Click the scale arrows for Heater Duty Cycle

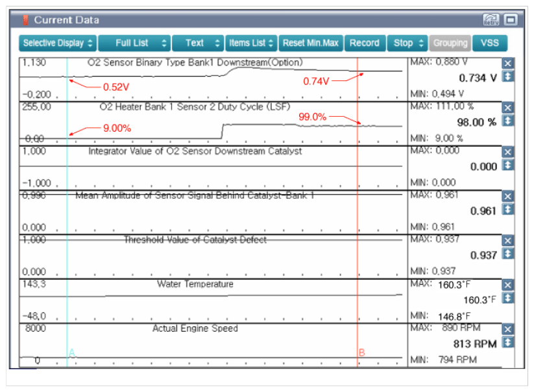coord(508,121)
